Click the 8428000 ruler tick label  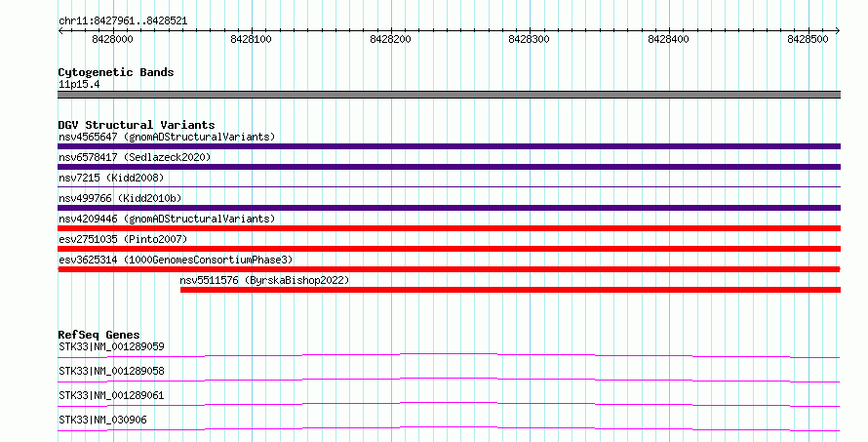click(112, 39)
